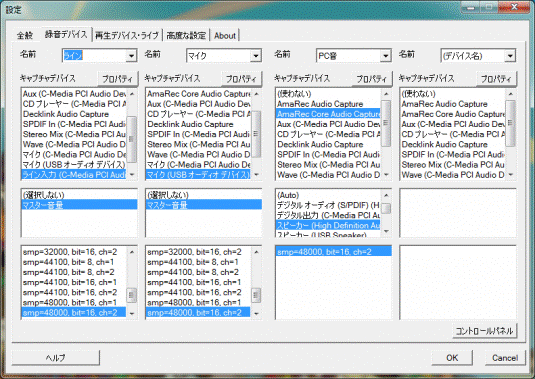Viewport: 535px width, 379px height.
Task: Select (選択しない) in the ライン mixer list
Action: click(79, 195)
